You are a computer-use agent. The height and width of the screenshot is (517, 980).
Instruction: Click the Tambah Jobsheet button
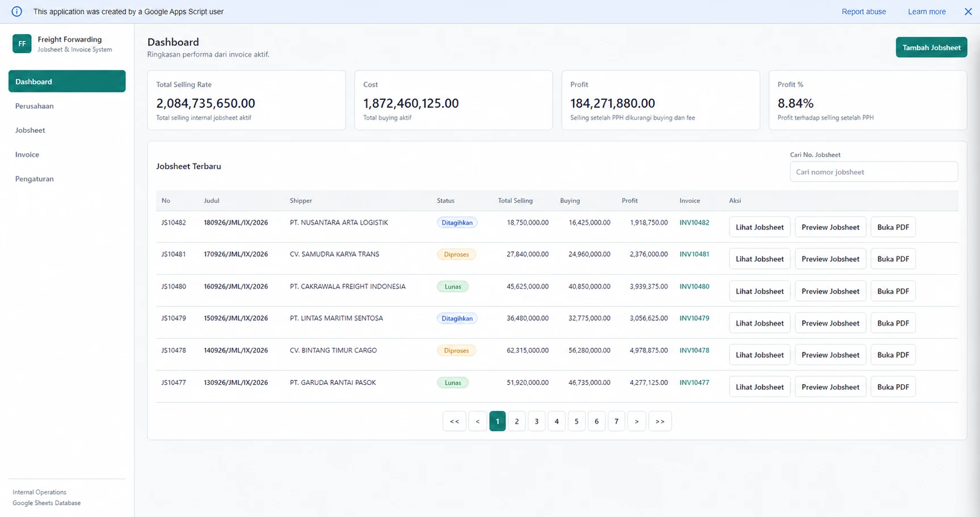coord(931,47)
